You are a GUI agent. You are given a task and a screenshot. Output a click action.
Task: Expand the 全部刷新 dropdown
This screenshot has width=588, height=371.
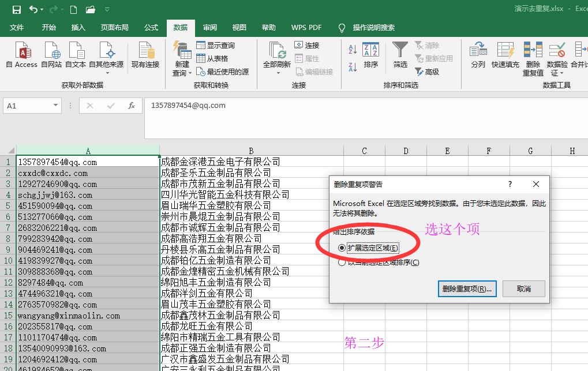(278, 72)
